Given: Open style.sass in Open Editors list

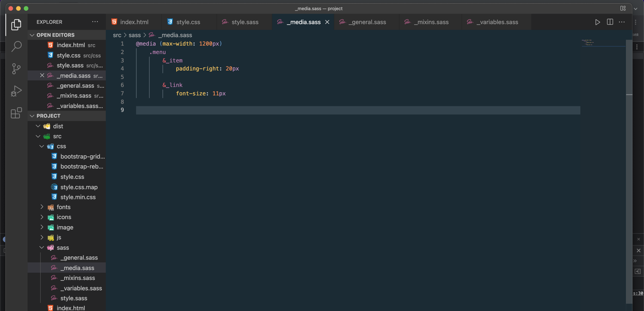Looking at the screenshot, I should click(66, 65).
